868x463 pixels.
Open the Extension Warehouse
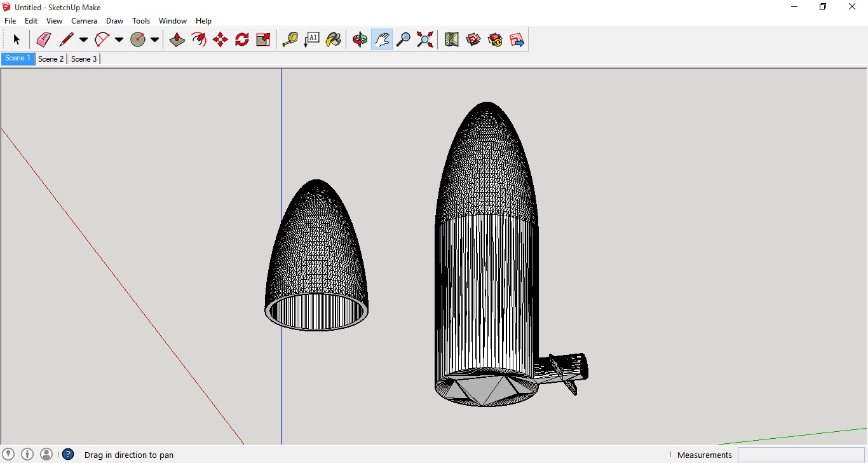click(495, 39)
